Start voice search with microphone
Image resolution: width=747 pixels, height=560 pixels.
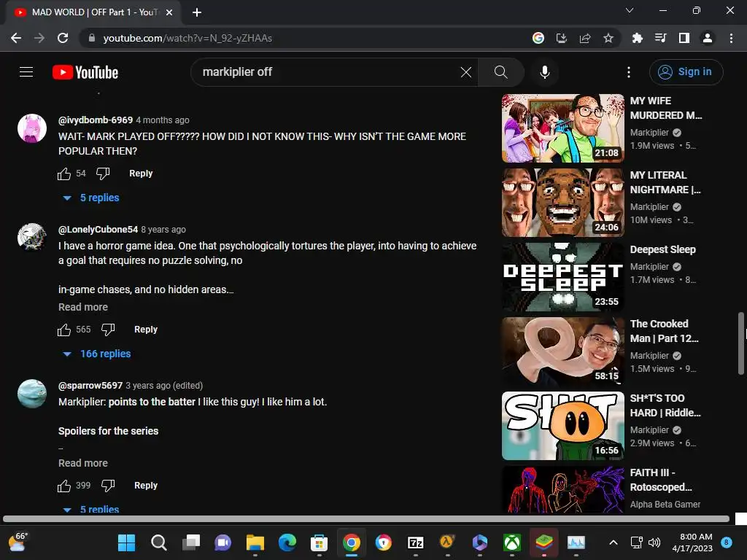tap(544, 72)
